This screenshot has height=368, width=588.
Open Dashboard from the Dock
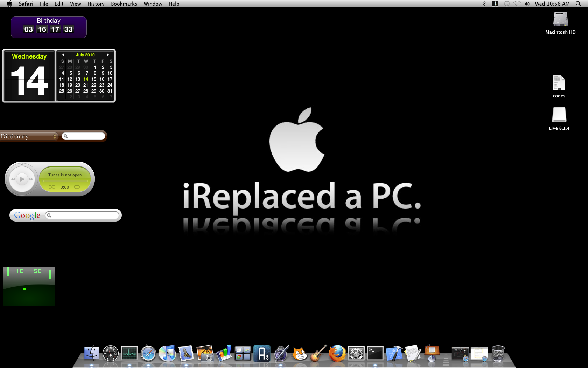[x=111, y=353]
